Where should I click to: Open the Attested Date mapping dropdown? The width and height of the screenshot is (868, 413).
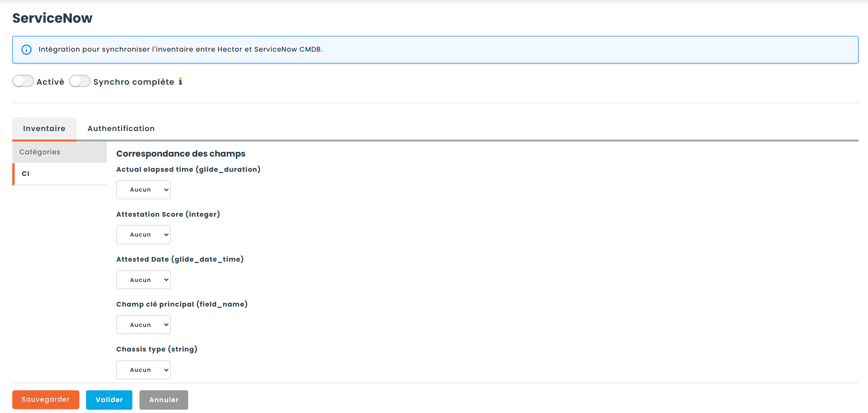[143, 280]
